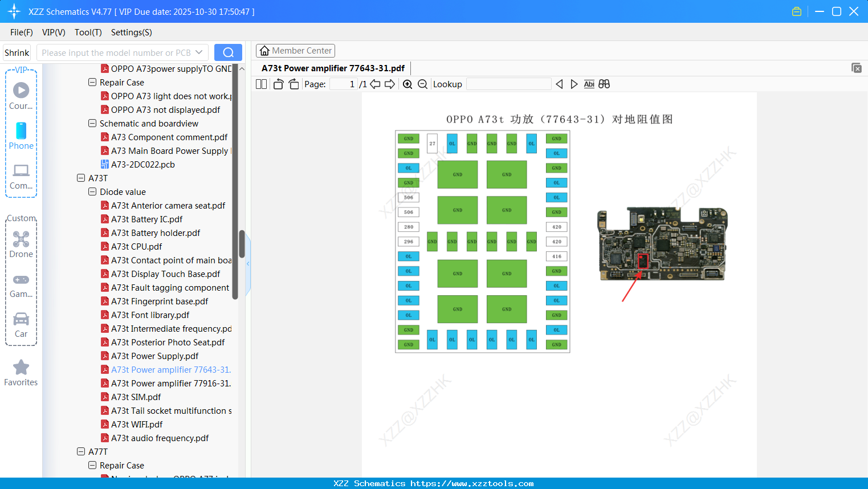Find next Lookup match
Screen dimensions: 868x489
click(574, 84)
